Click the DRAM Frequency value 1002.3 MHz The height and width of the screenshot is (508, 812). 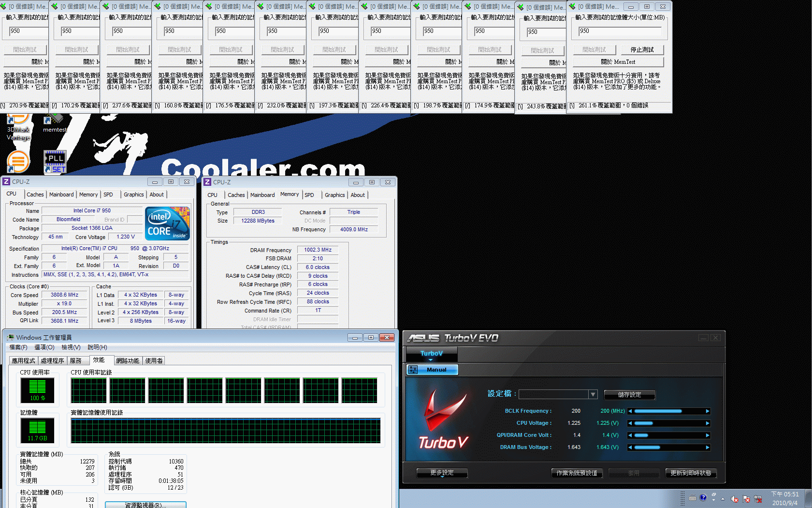pyautogui.click(x=318, y=250)
